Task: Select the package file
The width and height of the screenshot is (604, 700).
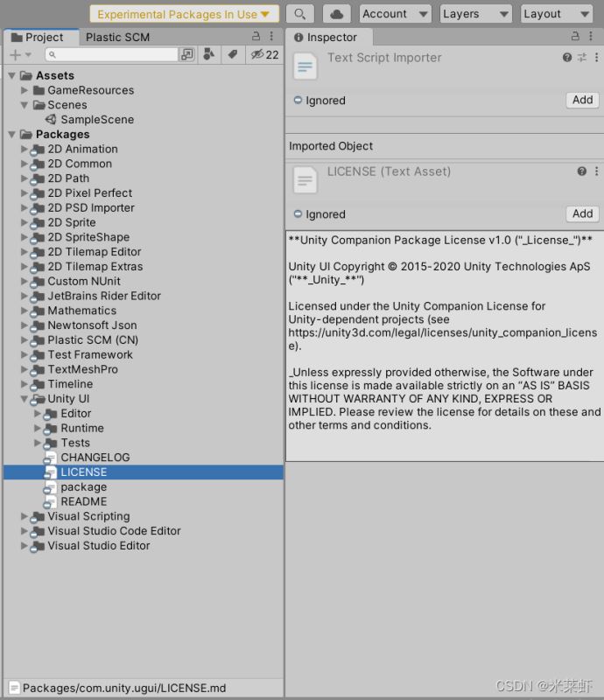Action: click(83, 487)
